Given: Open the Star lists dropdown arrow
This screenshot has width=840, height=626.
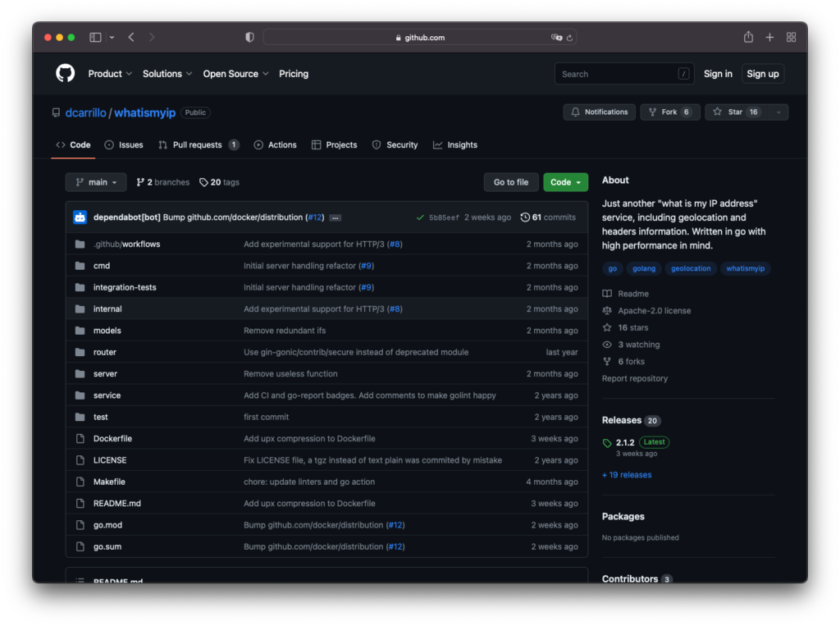Looking at the screenshot, I should click(x=778, y=112).
